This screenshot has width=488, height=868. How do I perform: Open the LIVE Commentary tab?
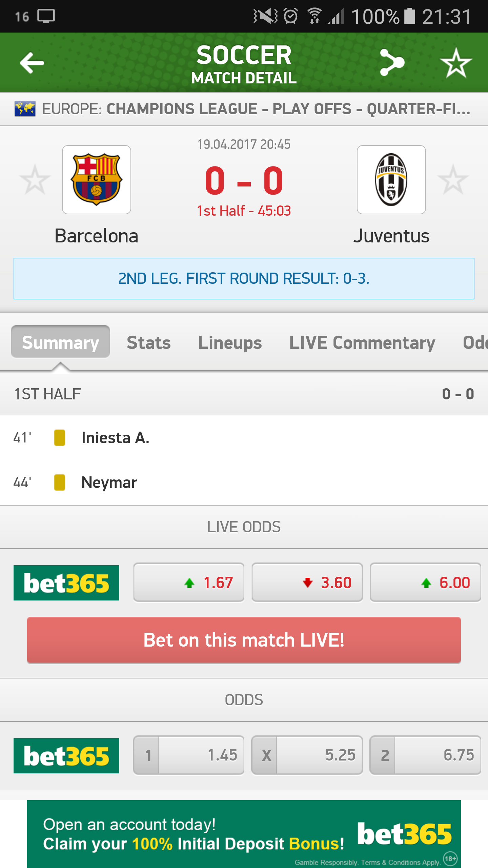point(362,342)
